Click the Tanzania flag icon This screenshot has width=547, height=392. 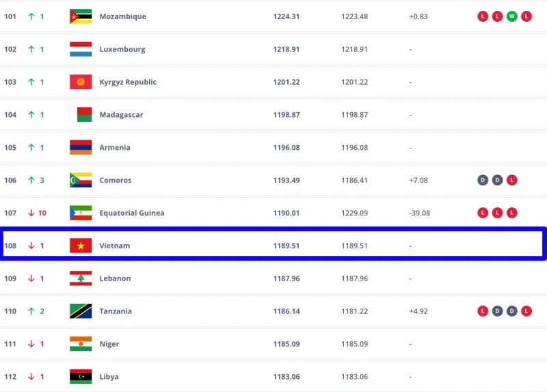pos(81,311)
